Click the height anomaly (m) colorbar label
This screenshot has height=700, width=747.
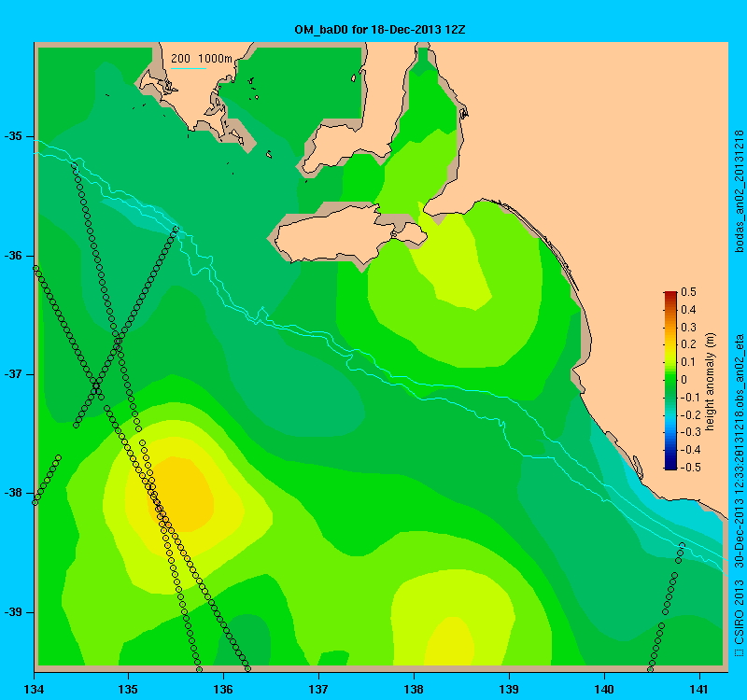(711, 382)
